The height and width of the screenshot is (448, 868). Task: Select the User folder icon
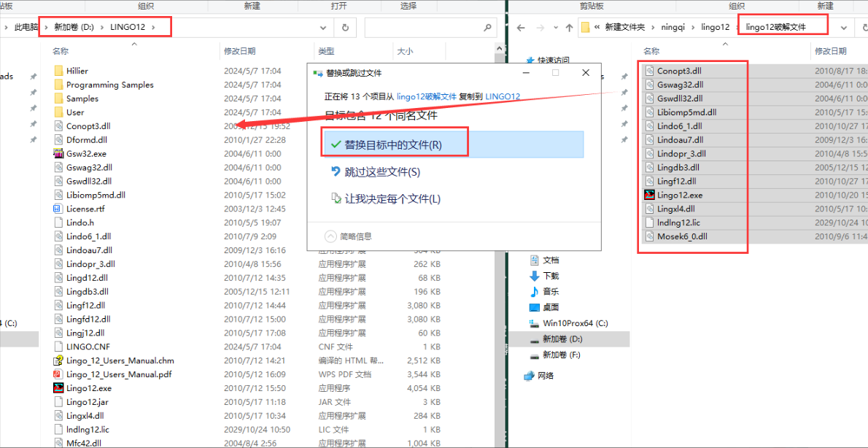tap(59, 112)
